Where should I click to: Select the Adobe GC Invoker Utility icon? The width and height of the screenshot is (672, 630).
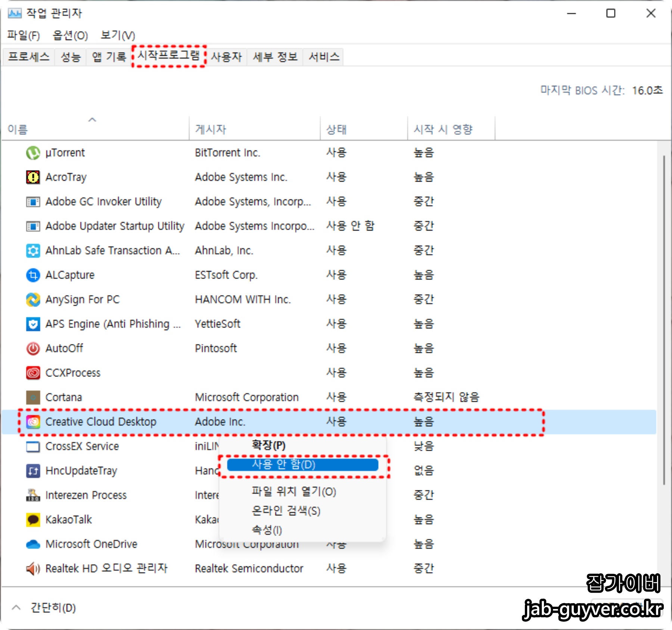[33, 202]
